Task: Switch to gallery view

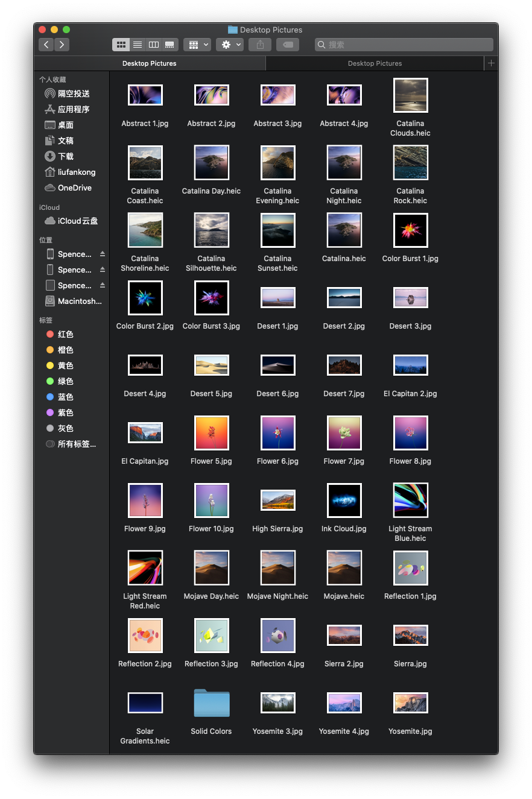Action: pos(170,45)
